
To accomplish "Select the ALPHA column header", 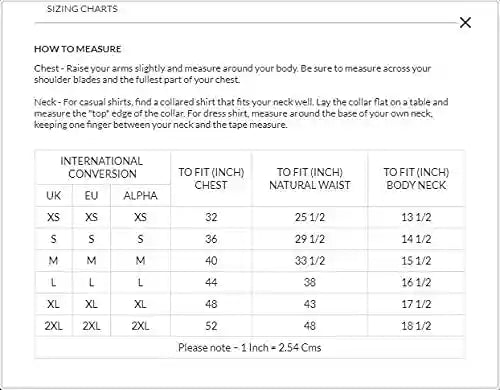I will (x=140, y=195).
